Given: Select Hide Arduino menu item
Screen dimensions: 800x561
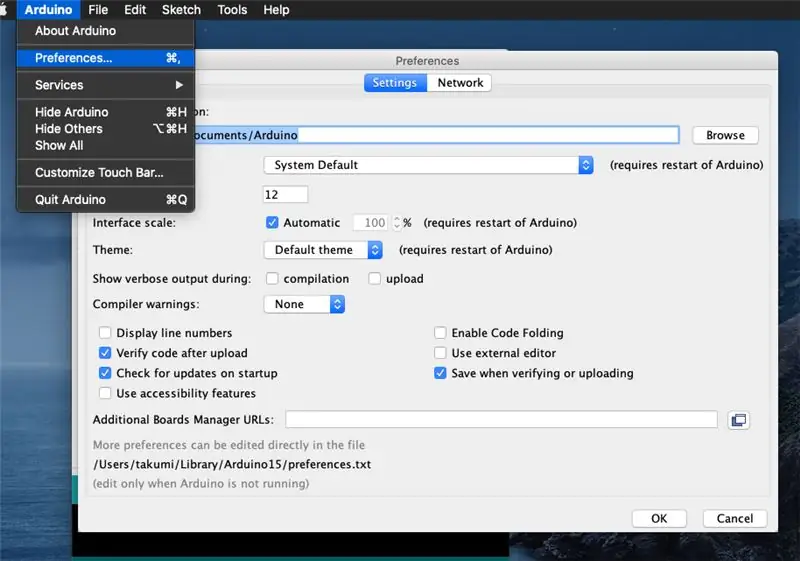Looking at the screenshot, I should tap(106, 112).
